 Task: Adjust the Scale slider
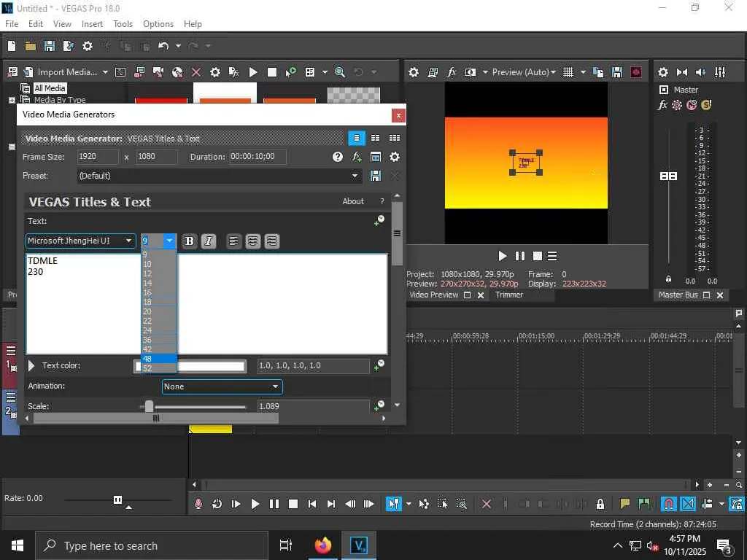coord(149,406)
